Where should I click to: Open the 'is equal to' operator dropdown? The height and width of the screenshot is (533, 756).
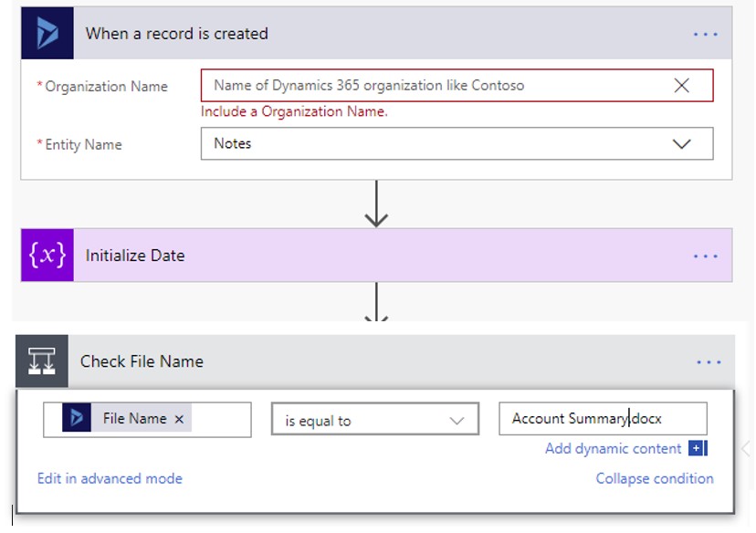pos(375,419)
